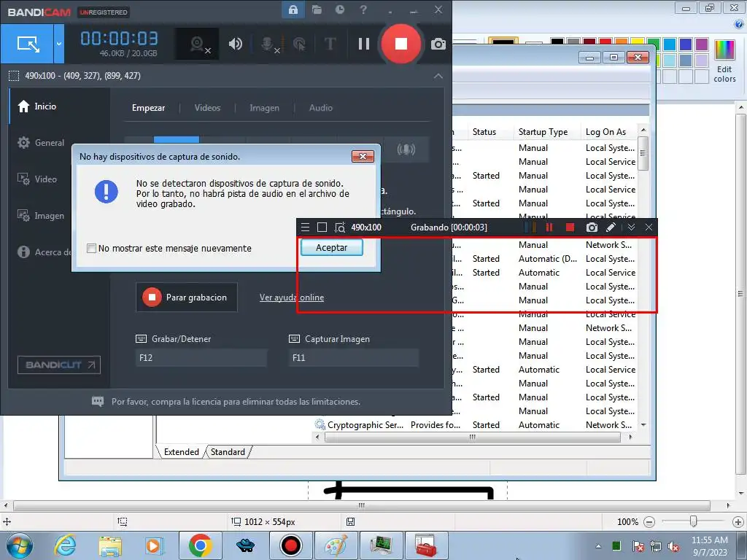Enable drawing pencil on overlay bar
Viewport: 747px width, 560px height.
click(x=611, y=227)
